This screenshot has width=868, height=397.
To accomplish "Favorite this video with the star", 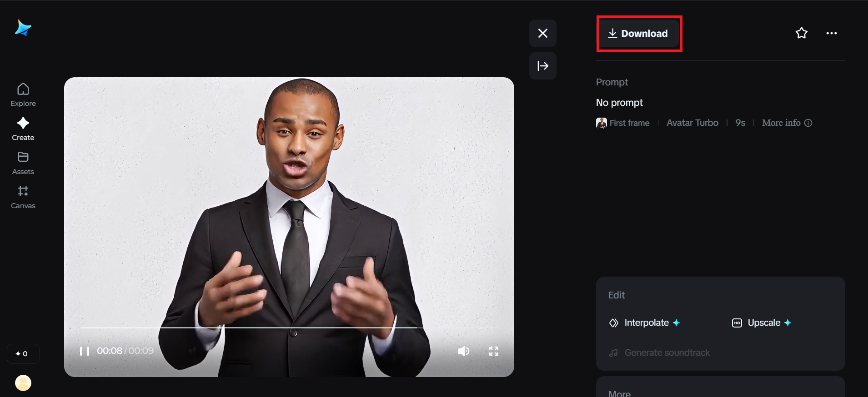I will pyautogui.click(x=801, y=33).
